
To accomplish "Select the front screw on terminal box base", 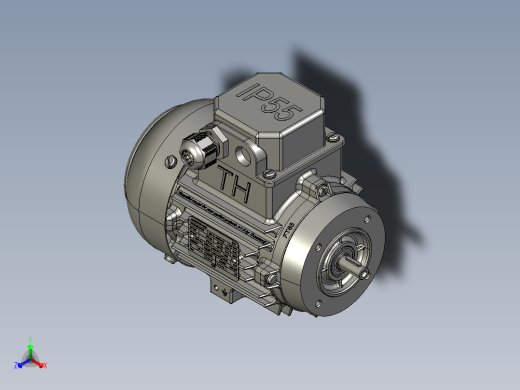I will pyautogui.click(x=269, y=174).
